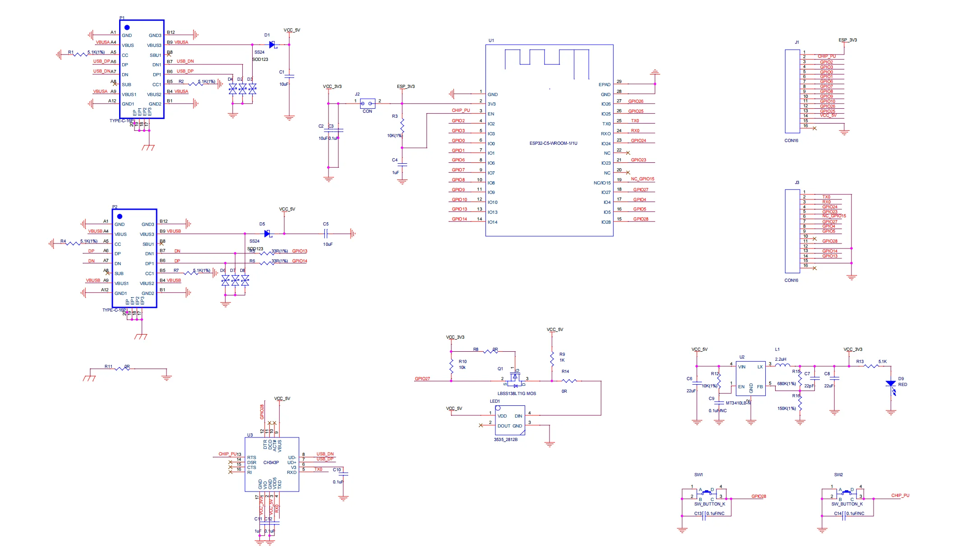Select the J1 CON16 header
The width and height of the screenshot is (980, 547).
point(792,91)
